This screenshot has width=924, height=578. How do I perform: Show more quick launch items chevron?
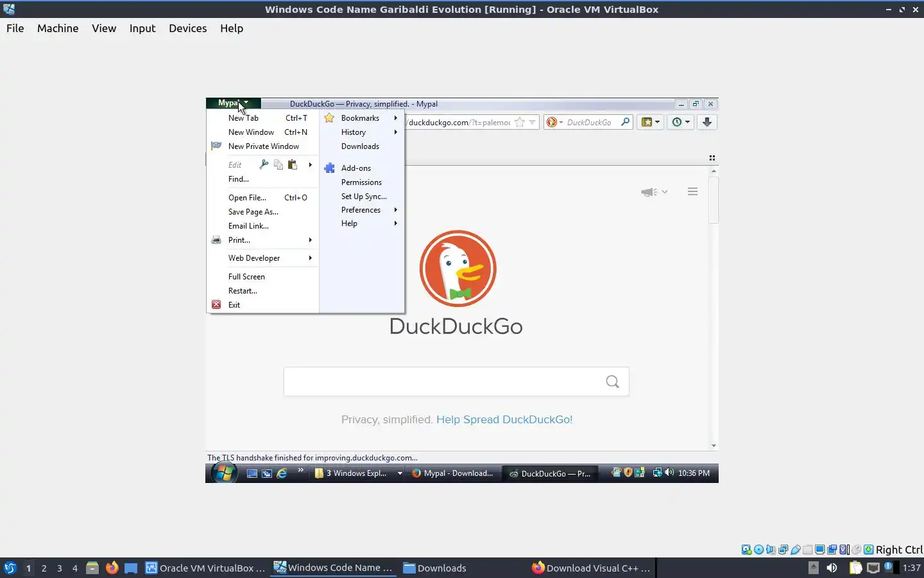(300, 471)
